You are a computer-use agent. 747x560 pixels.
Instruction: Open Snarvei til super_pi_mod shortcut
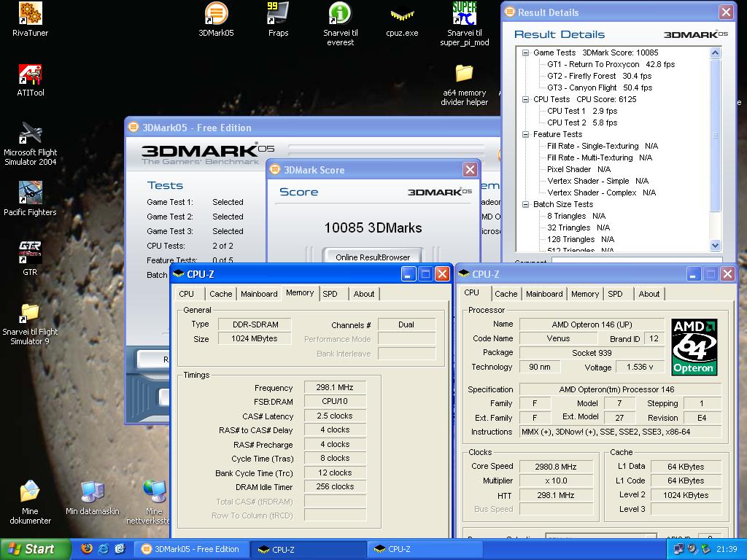tap(464, 24)
